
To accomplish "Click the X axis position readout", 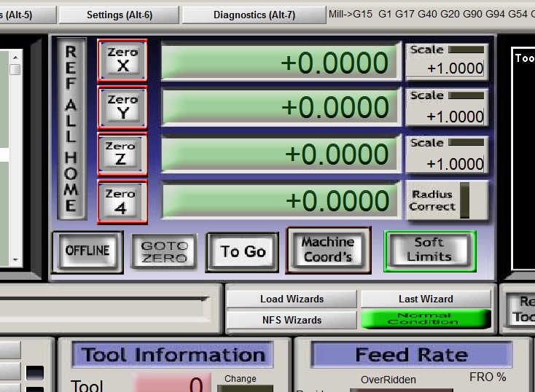I will pos(281,63).
